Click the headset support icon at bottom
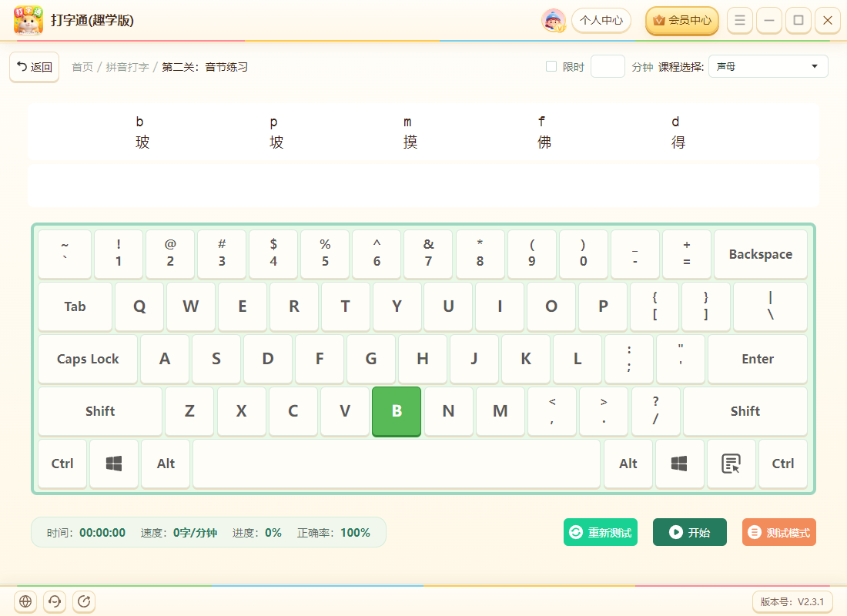Screen dimensions: 847x616 pos(55,601)
